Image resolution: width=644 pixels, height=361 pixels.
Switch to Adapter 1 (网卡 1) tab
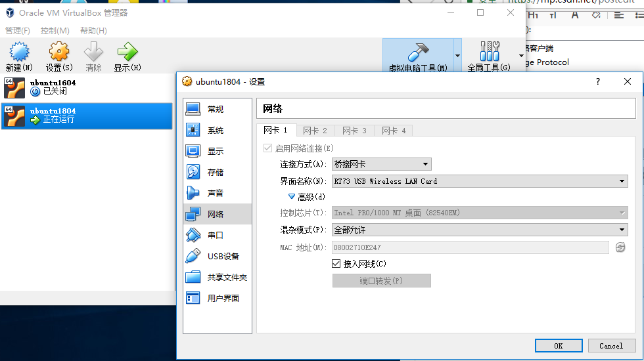[x=275, y=131]
